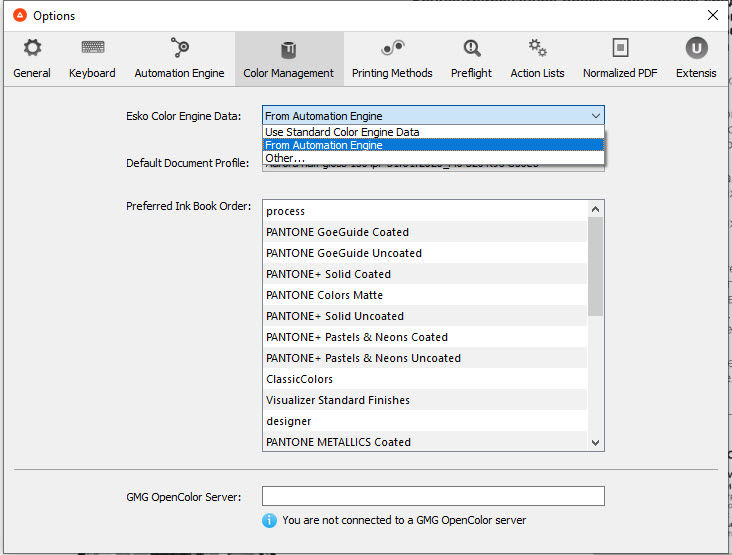The height and width of the screenshot is (555, 732).
Task: Select the process ink book
Action: [x=425, y=211]
